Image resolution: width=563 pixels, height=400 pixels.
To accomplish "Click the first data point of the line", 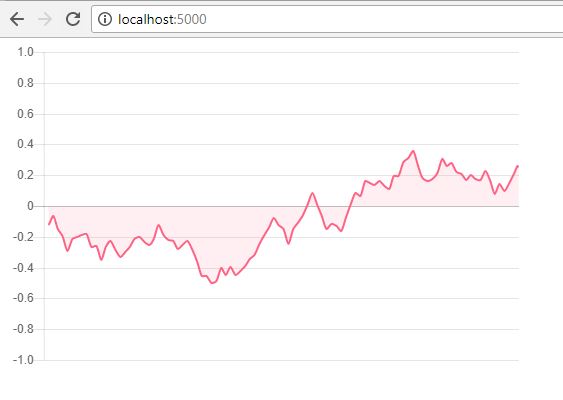I will pos(49,224).
